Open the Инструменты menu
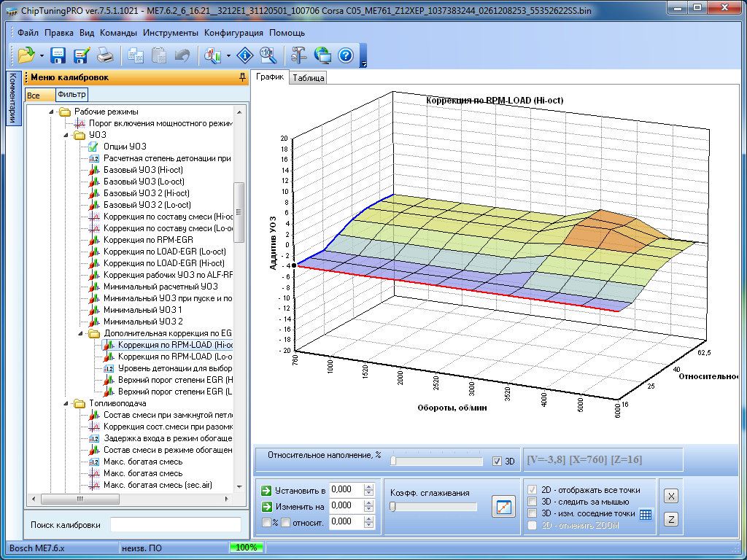 [x=170, y=33]
